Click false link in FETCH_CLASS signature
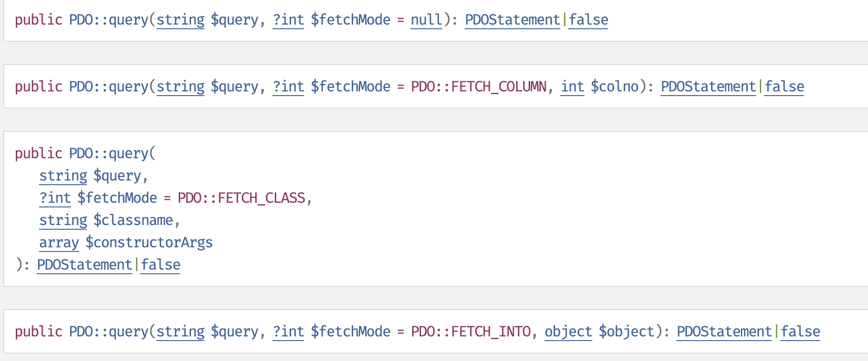 coord(161,265)
